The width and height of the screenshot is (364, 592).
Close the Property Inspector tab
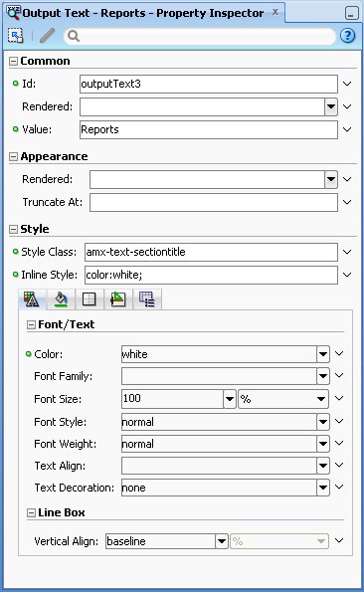(x=275, y=12)
